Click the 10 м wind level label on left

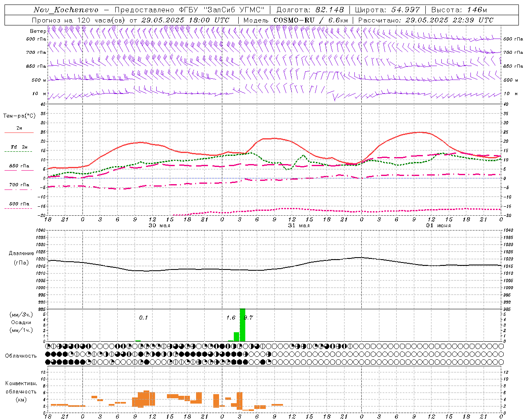[39, 94]
